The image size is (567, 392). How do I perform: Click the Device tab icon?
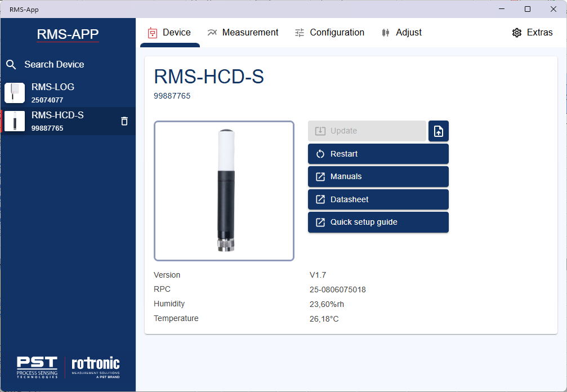click(x=152, y=33)
